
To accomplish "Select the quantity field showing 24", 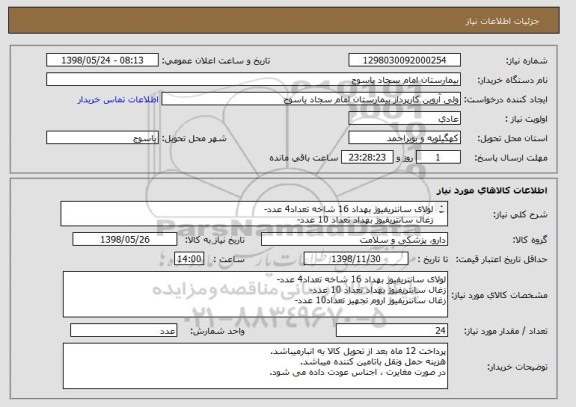I will [392, 331].
